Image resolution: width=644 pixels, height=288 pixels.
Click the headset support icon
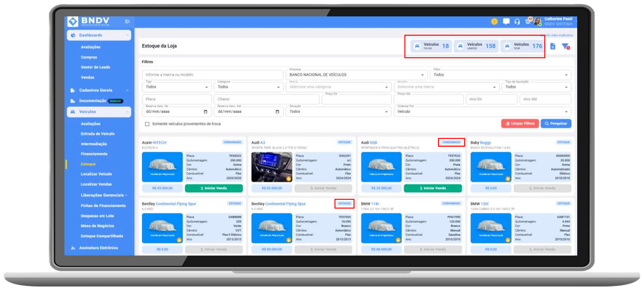click(517, 21)
